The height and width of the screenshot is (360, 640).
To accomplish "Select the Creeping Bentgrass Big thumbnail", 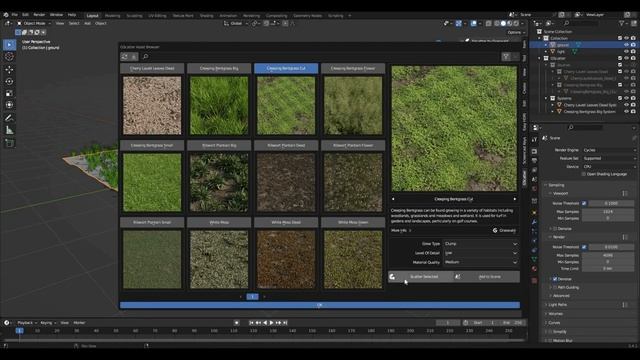I will [219, 105].
